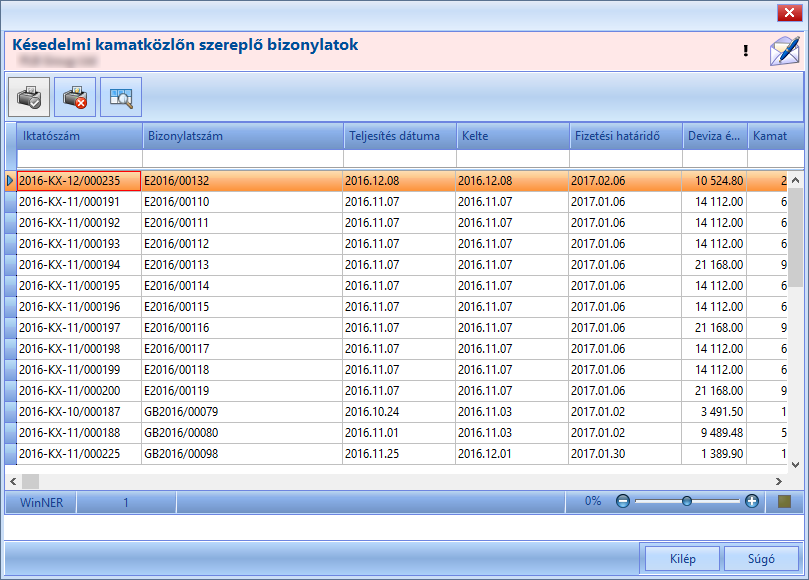Click the printer with checkmark icon
This screenshot has height=580, width=809.
29,97
